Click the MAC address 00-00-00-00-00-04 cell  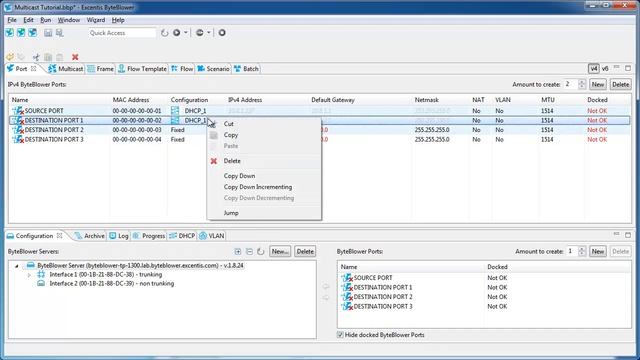pyautogui.click(x=137, y=140)
